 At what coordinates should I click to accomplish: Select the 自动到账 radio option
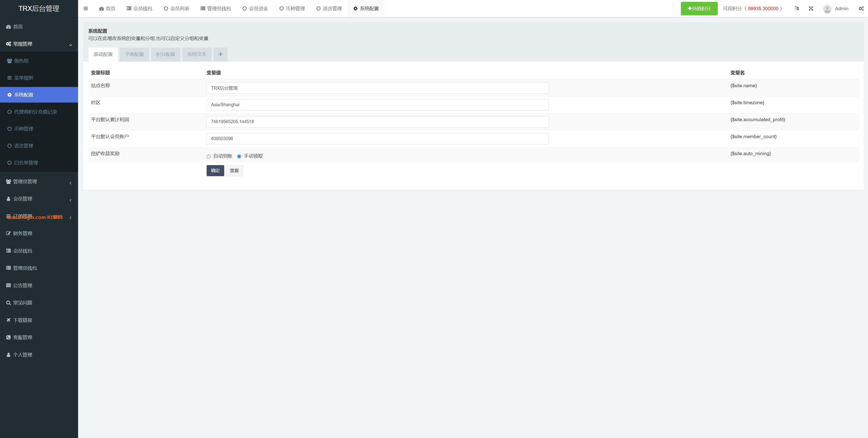(x=209, y=156)
